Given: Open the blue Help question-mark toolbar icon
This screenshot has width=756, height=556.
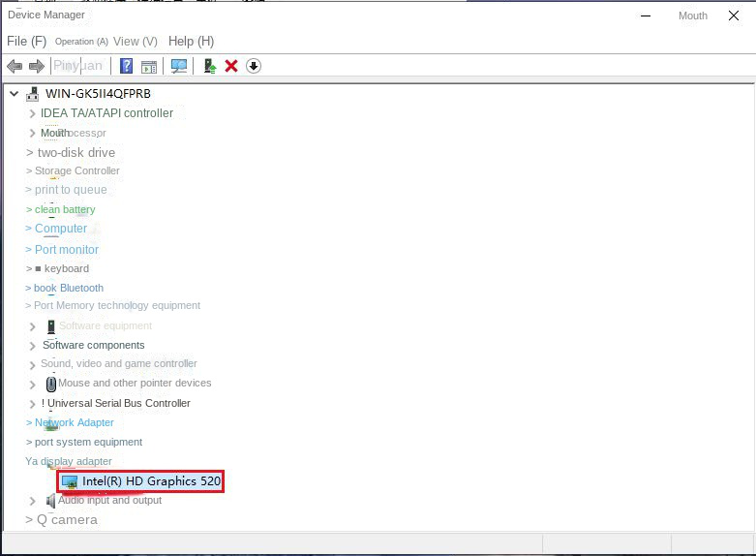Looking at the screenshot, I should [126, 66].
